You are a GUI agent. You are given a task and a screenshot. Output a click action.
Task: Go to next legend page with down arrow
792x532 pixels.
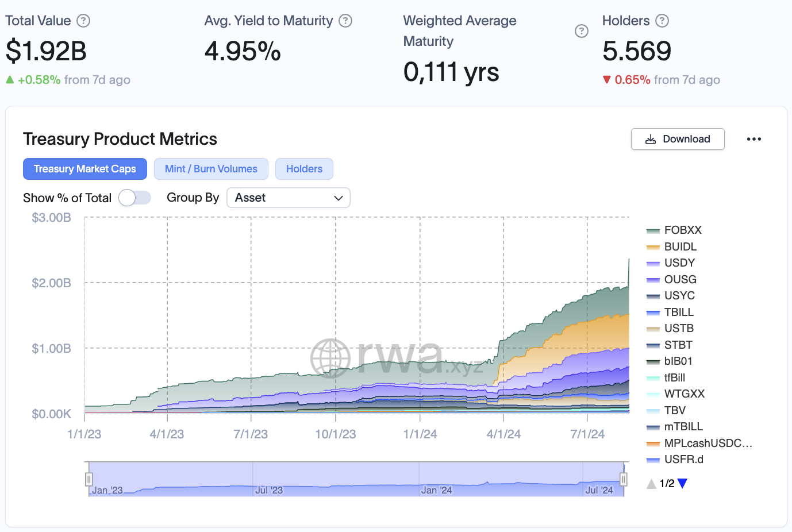tap(683, 484)
